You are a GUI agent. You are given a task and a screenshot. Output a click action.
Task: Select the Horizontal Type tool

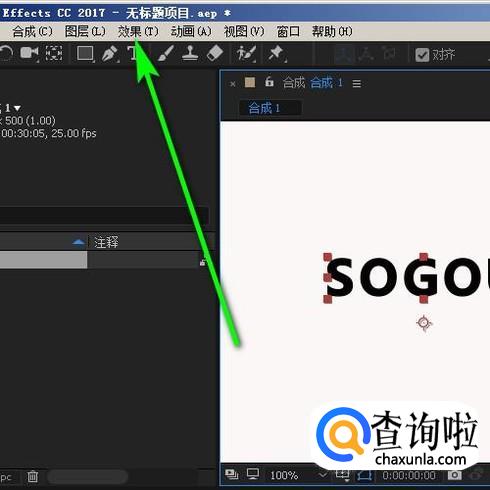(132, 53)
